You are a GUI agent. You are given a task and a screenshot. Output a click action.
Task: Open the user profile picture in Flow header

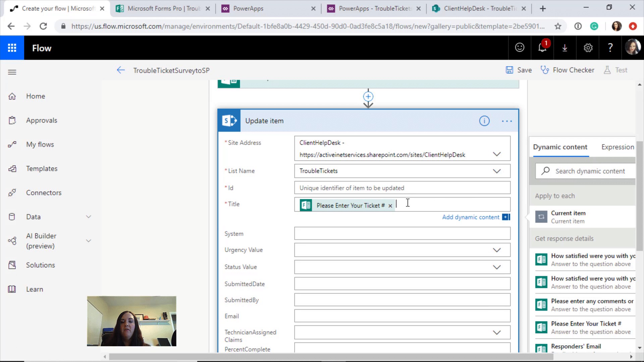click(633, 48)
